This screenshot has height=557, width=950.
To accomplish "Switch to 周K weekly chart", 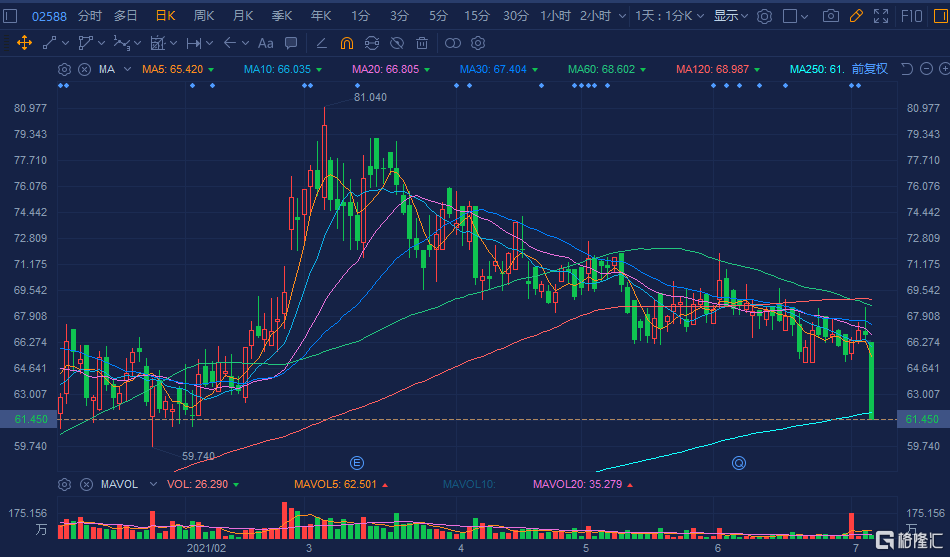I will click(x=204, y=16).
